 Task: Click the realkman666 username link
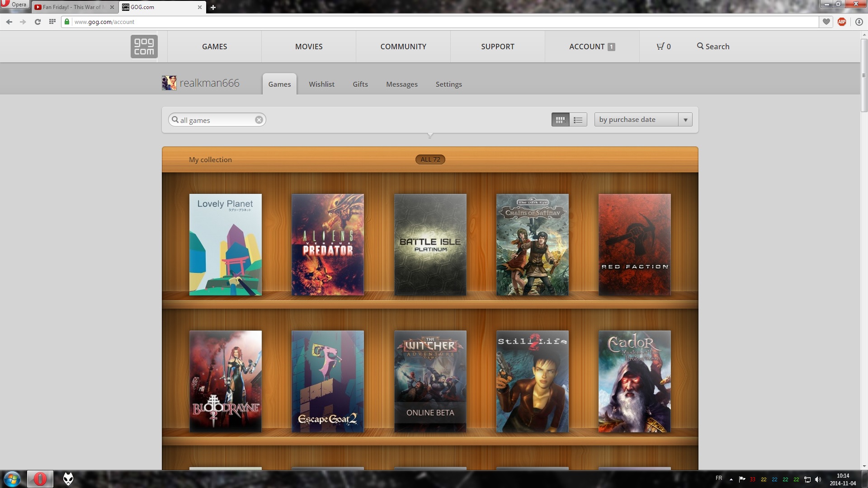pyautogui.click(x=209, y=83)
